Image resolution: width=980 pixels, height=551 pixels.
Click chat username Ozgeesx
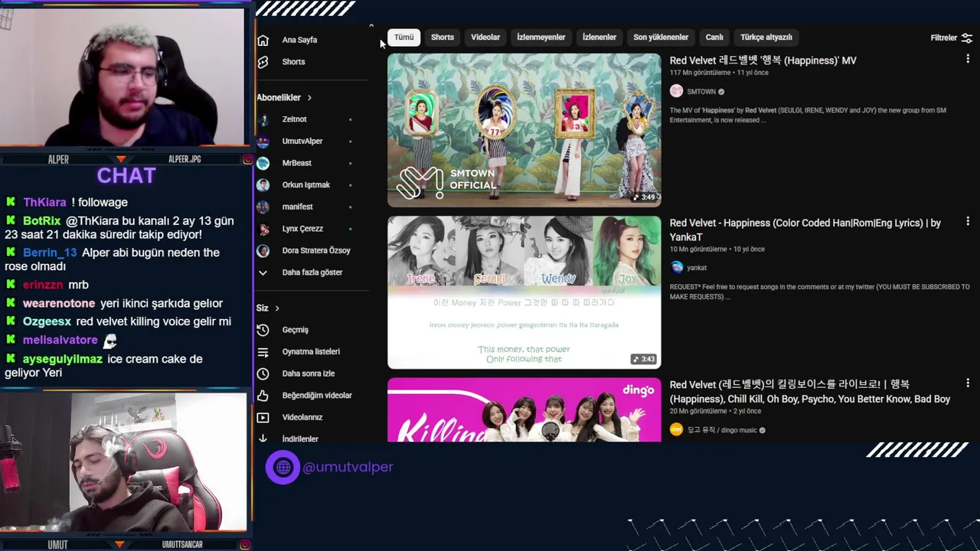click(x=47, y=322)
